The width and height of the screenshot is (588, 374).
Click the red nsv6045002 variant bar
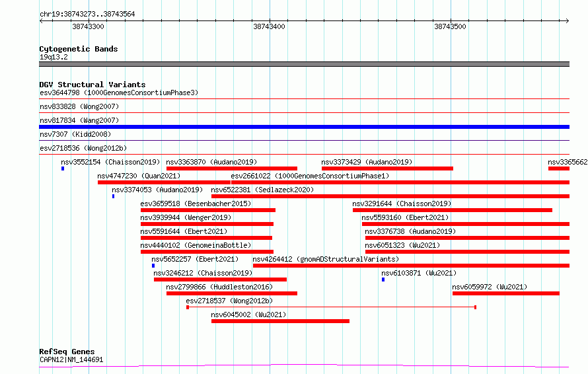280,321
